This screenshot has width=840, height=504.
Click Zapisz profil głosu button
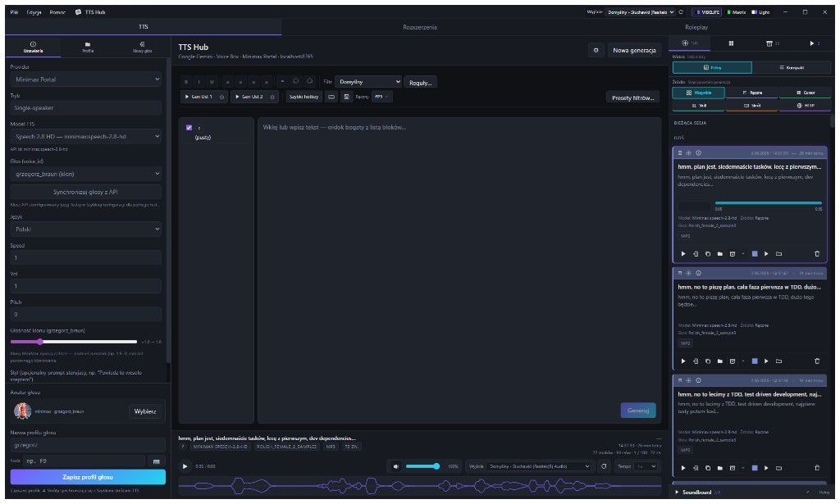[88, 477]
